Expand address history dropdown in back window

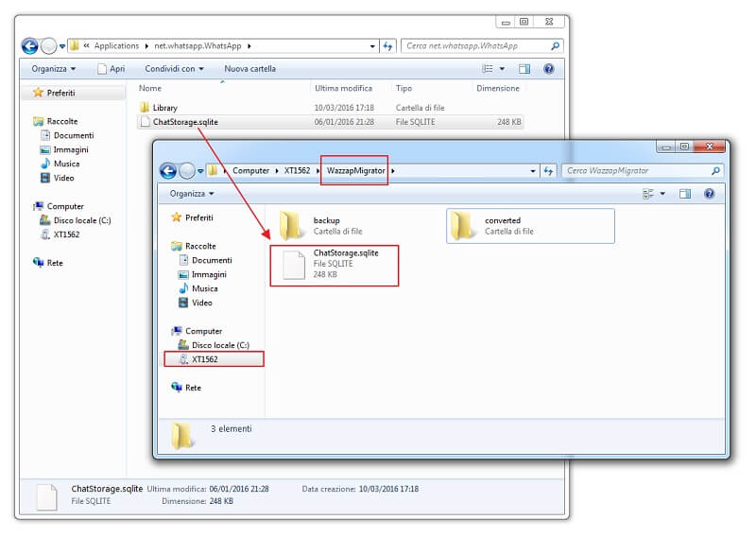click(x=372, y=45)
